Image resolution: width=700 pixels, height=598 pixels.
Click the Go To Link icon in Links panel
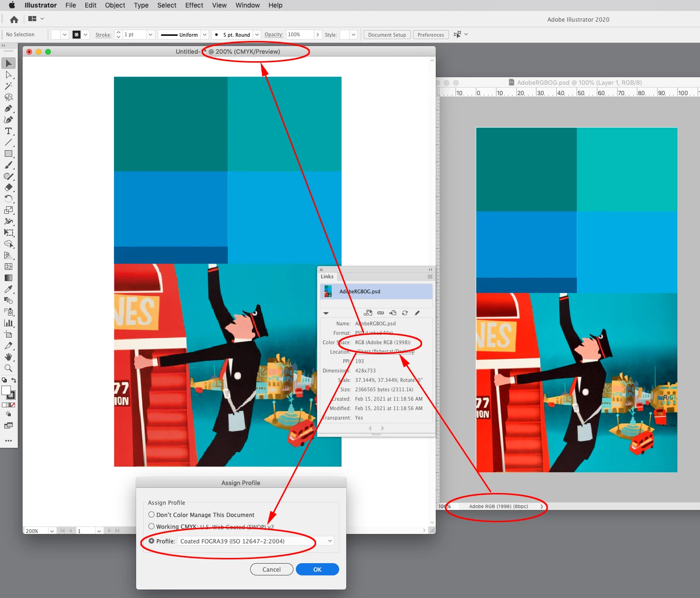392,313
